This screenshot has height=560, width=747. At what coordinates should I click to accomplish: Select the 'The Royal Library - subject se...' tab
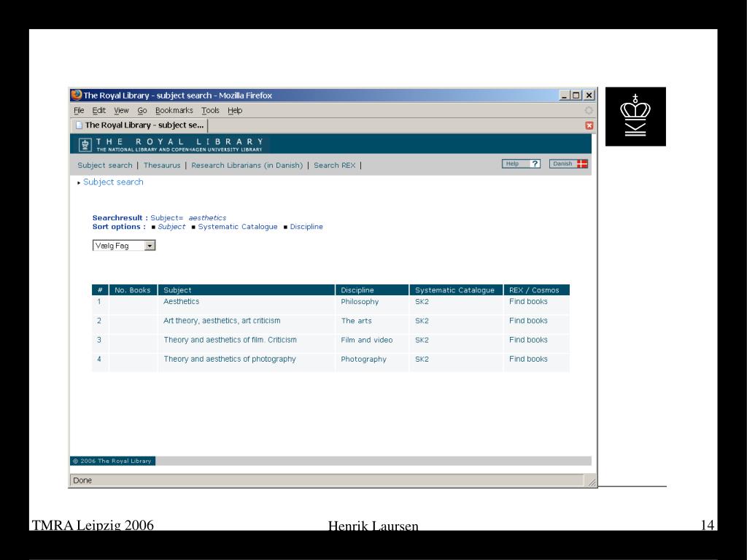pyautogui.click(x=139, y=125)
